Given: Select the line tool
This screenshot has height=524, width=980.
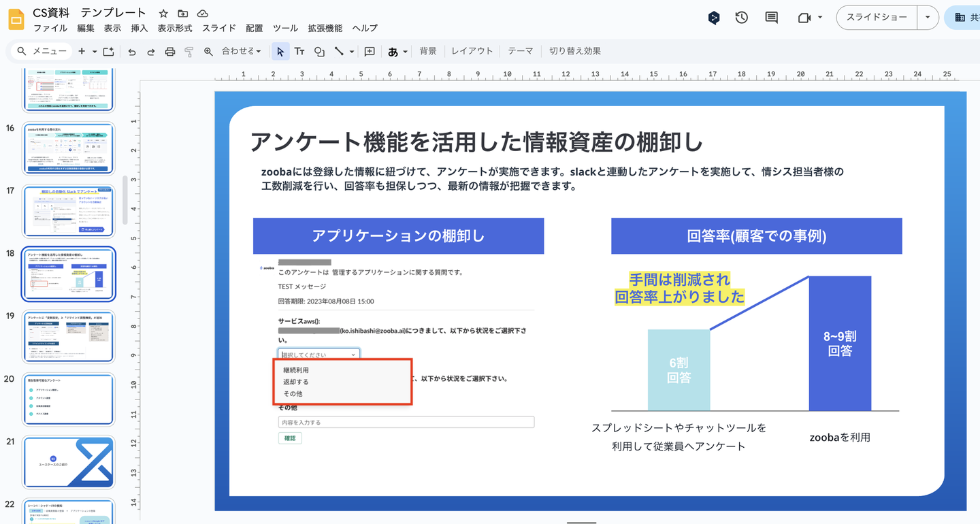Looking at the screenshot, I should (x=339, y=51).
